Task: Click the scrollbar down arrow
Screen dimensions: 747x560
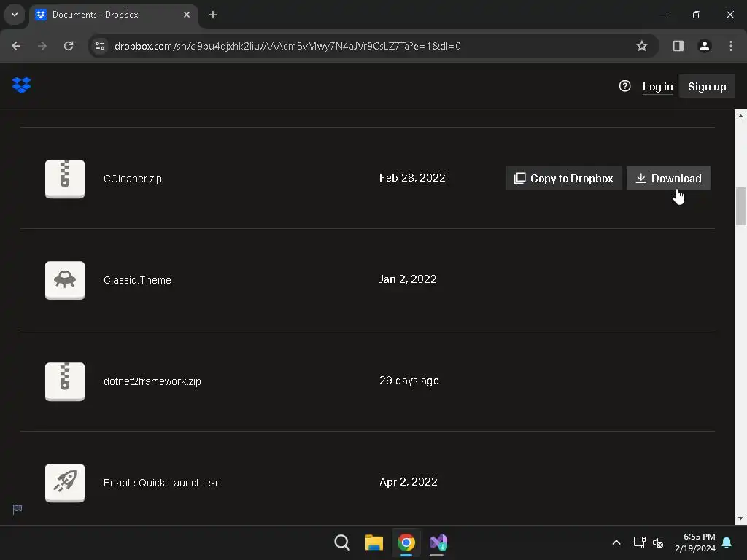Action: (x=740, y=518)
